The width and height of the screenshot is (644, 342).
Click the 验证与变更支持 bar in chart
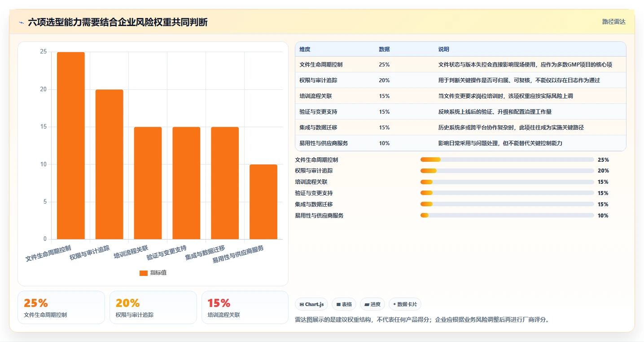186,183
